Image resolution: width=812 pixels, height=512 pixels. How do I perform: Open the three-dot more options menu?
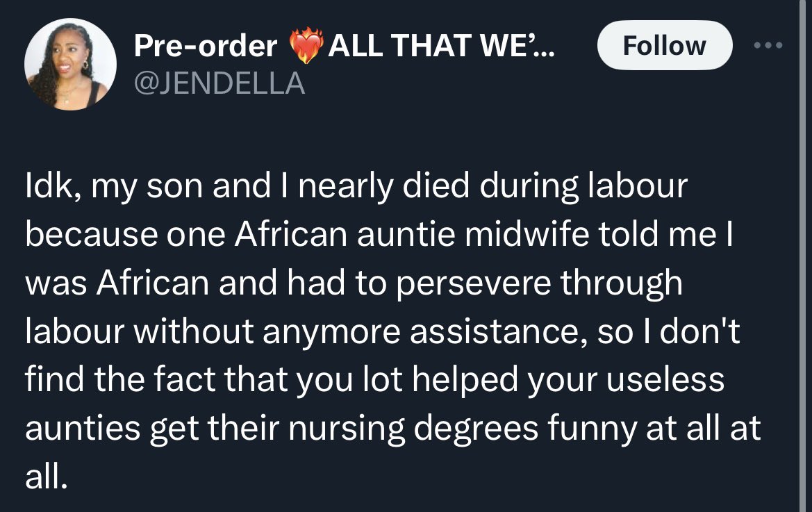[768, 46]
